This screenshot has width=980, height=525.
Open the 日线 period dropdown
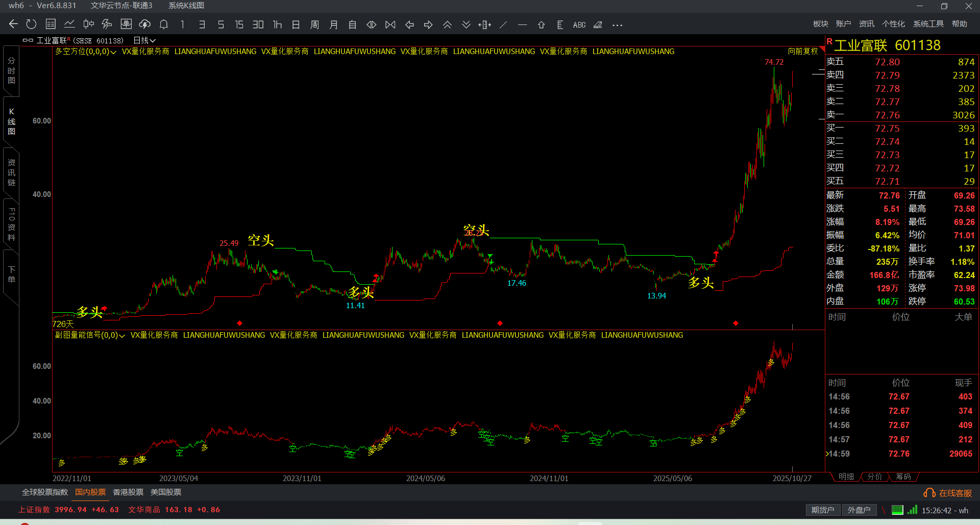(x=144, y=40)
